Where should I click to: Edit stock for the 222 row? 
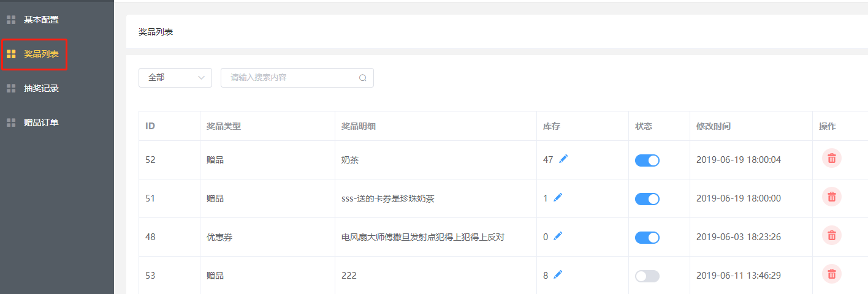(x=558, y=275)
